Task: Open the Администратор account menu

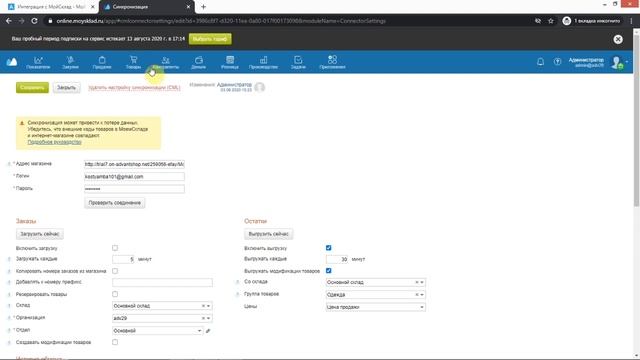Action: 586,62
